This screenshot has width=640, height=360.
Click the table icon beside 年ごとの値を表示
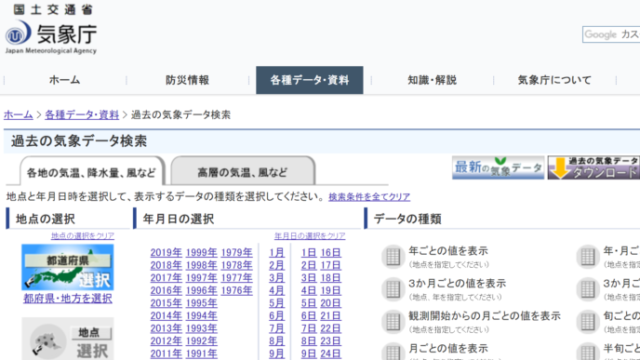click(393, 257)
